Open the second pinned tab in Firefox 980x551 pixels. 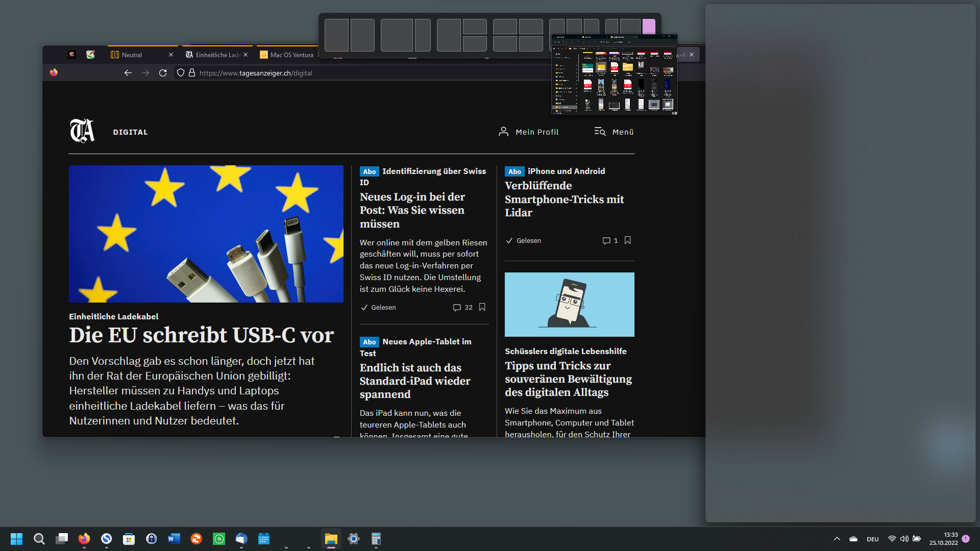(90, 55)
